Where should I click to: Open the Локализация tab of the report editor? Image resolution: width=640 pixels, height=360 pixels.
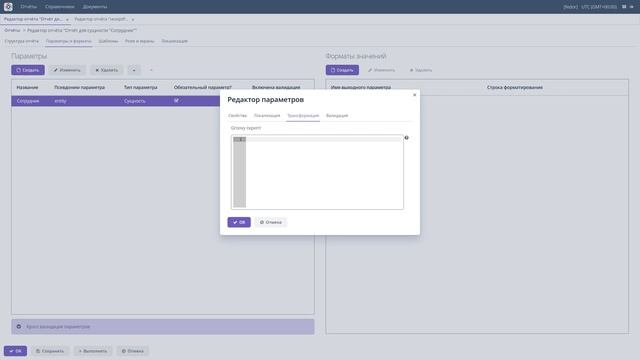pos(175,41)
